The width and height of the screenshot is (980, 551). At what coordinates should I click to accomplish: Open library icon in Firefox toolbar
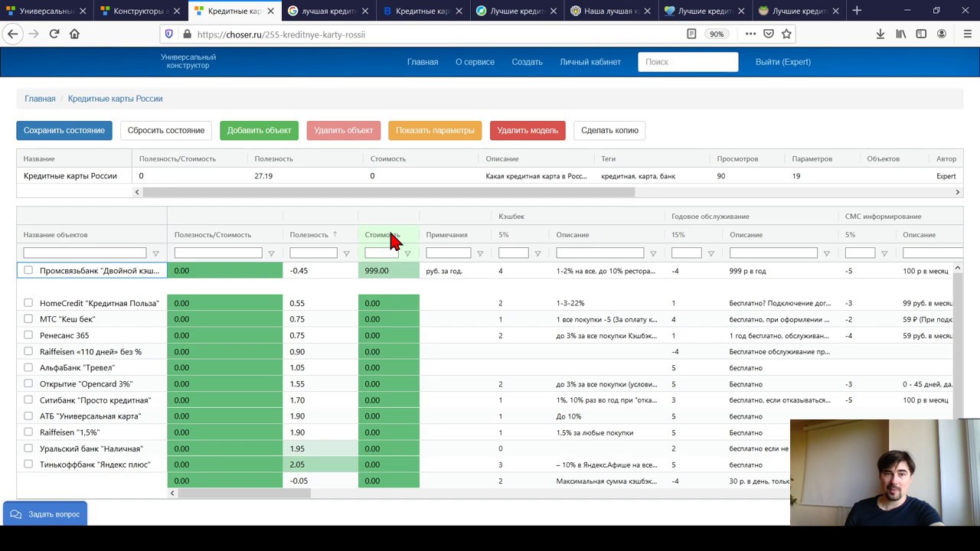pos(901,34)
